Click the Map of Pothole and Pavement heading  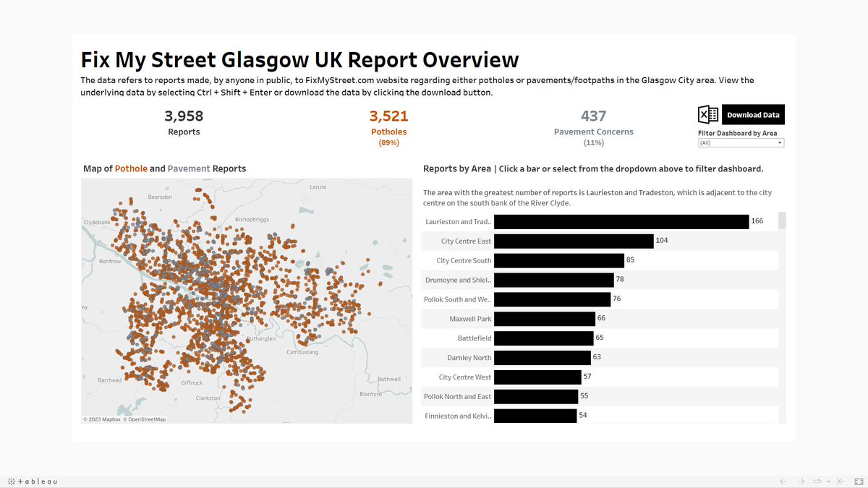[x=165, y=168]
